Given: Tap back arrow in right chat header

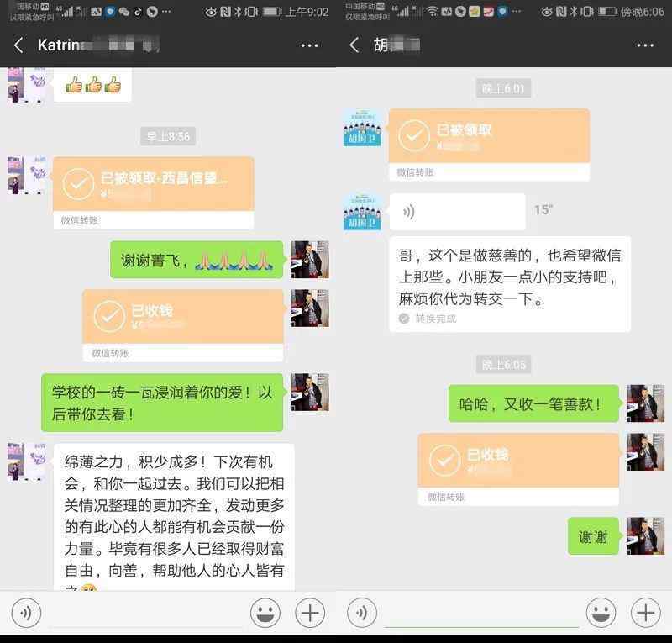Looking at the screenshot, I should [354, 45].
